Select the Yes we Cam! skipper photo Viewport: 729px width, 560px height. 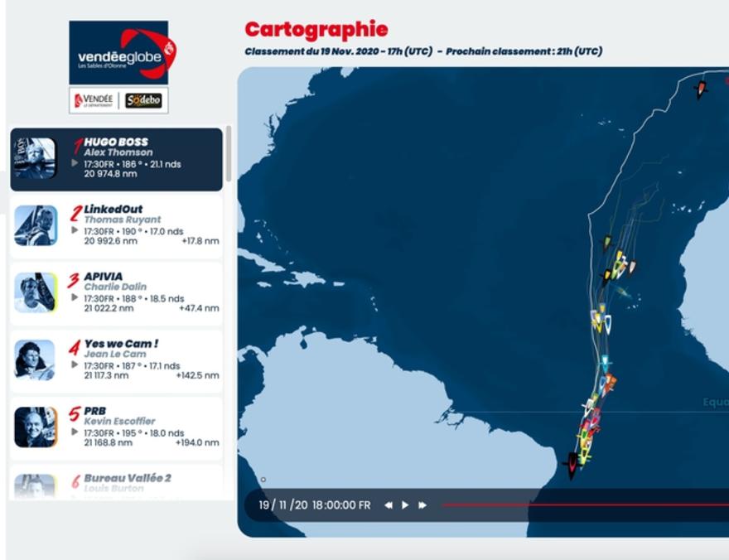click(36, 360)
